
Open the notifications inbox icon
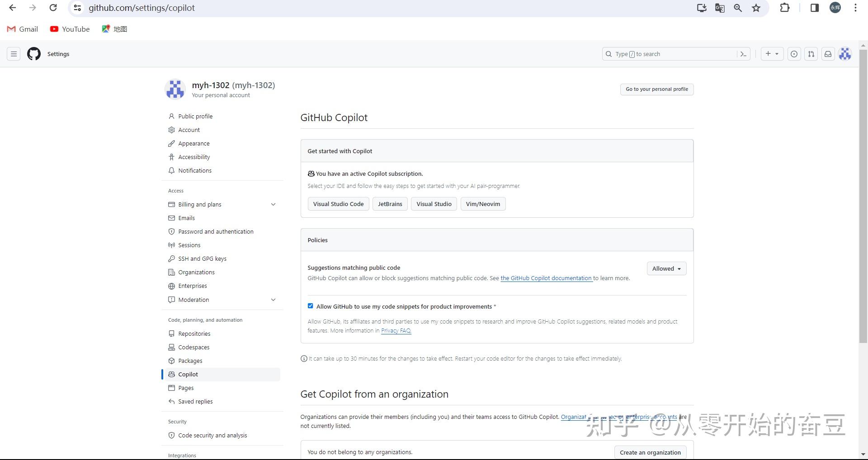click(x=828, y=54)
